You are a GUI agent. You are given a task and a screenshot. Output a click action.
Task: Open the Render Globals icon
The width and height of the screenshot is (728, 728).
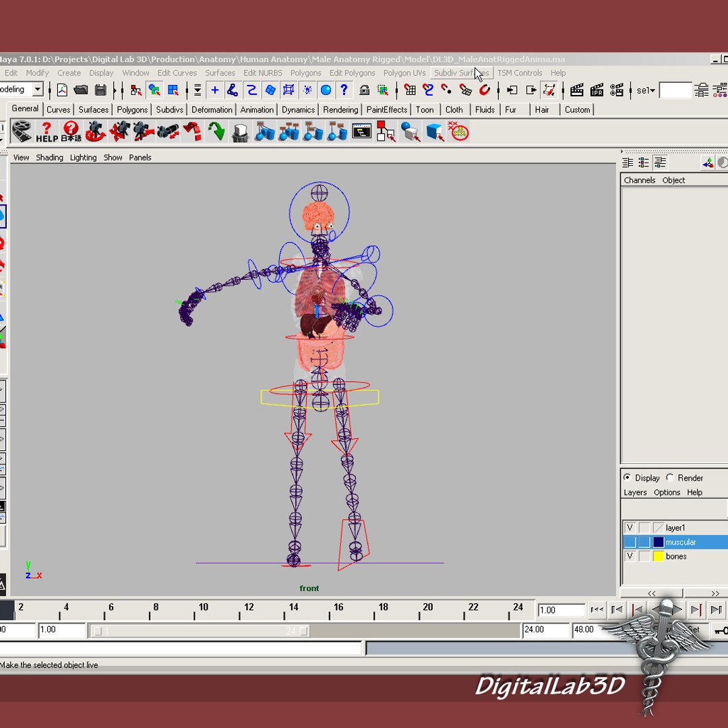[x=617, y=90]
